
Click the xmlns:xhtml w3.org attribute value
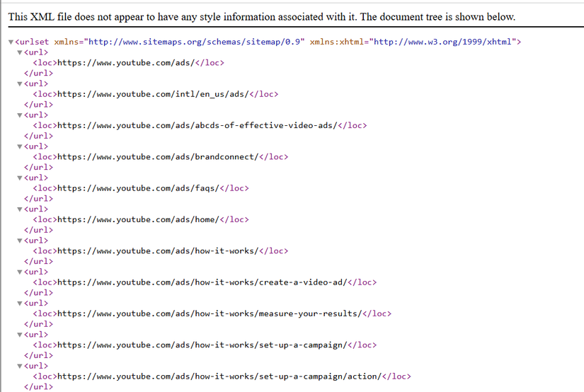(442, 42)
